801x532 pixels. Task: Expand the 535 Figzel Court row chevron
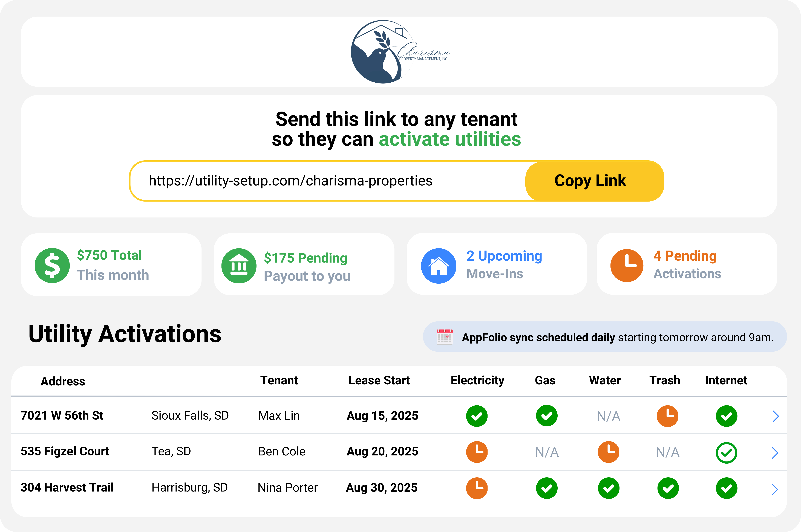775,453
